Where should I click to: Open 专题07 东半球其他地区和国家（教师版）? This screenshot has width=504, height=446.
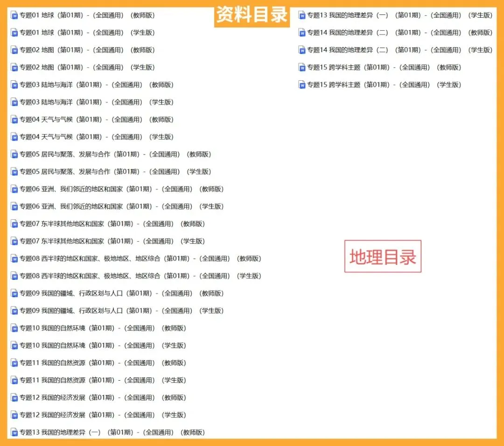107,223
